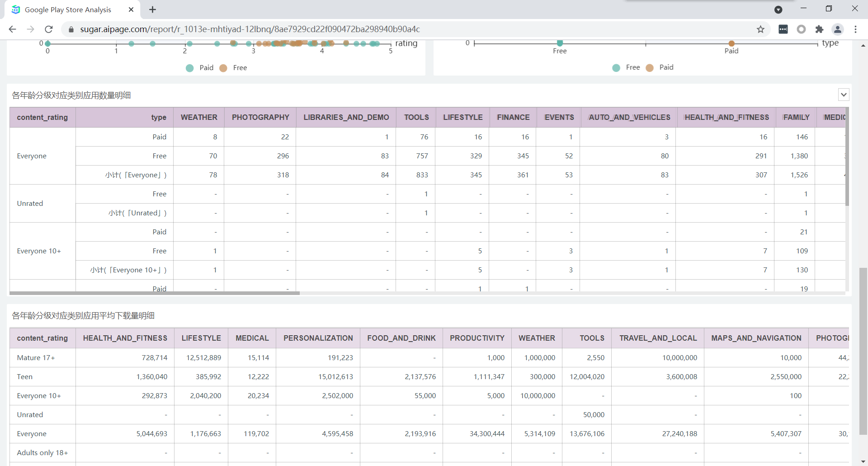The image size is (868, 466).
Task: Click the Free data point on type axis
Action: (x=560, y=43)
